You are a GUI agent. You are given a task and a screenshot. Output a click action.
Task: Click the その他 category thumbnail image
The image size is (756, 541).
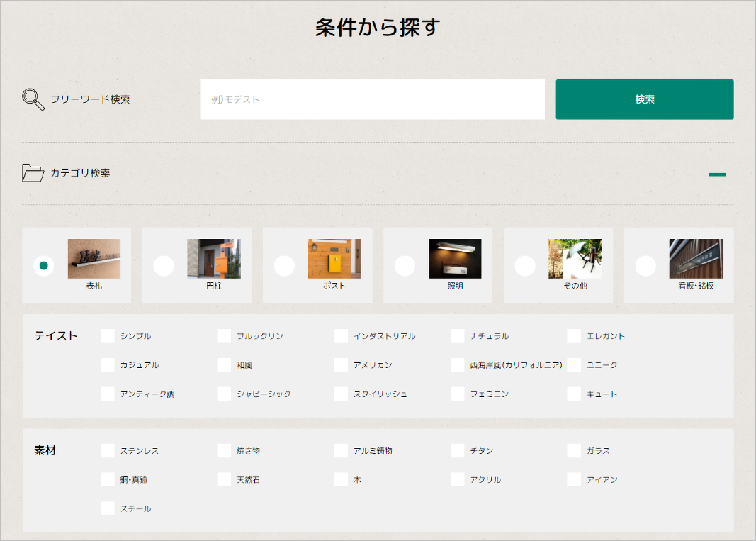pos(575,259)
